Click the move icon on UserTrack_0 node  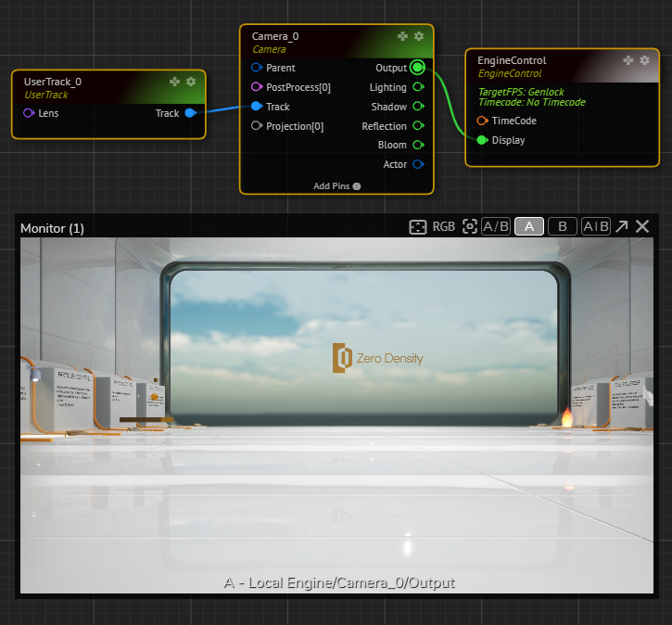pos(174,82)
